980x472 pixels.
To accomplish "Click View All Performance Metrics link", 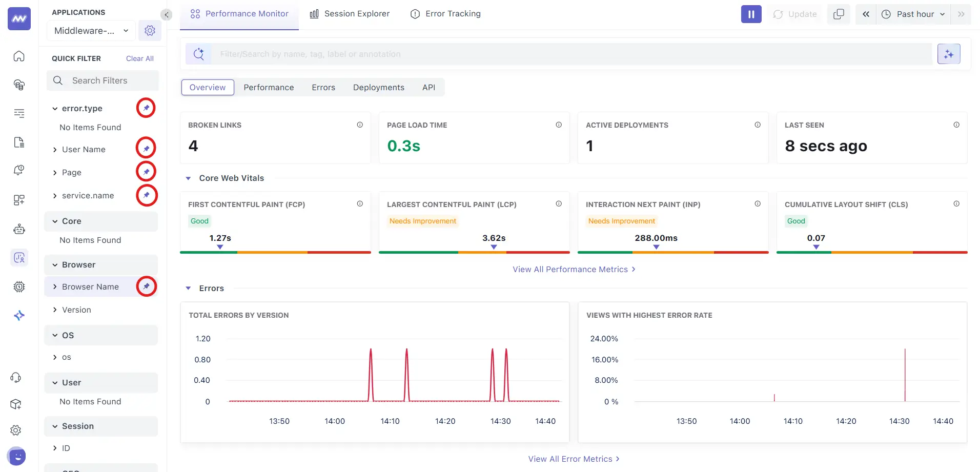I will [574, 269].
